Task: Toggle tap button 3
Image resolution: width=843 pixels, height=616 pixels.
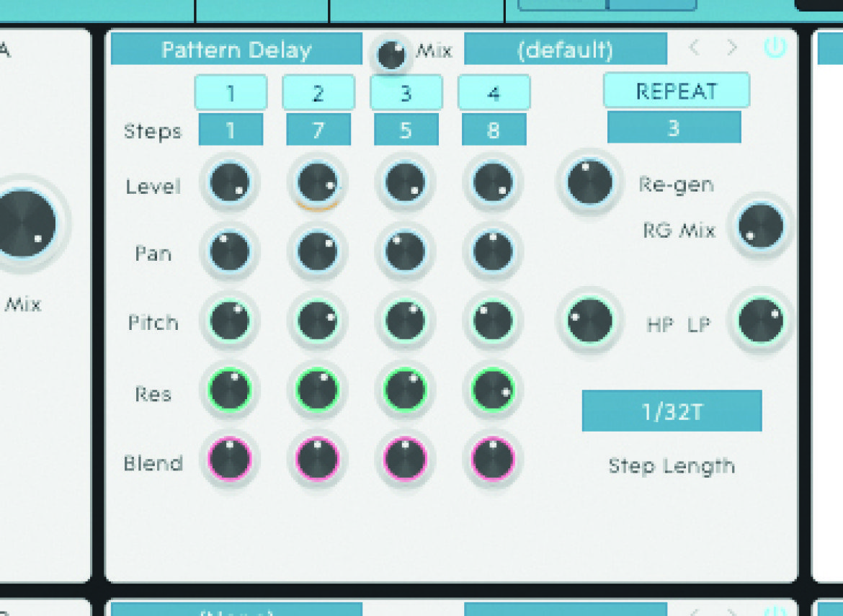Action: point(406,92)
